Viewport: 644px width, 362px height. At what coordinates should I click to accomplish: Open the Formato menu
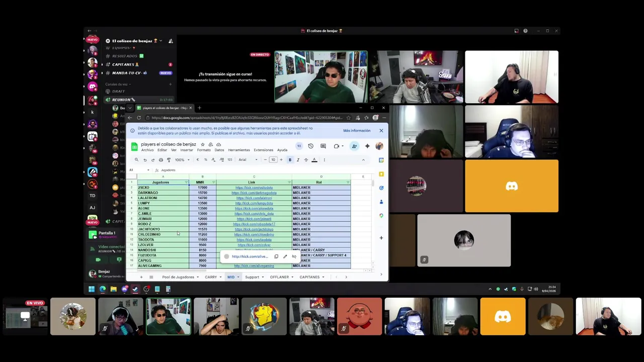tap(204, 150)
